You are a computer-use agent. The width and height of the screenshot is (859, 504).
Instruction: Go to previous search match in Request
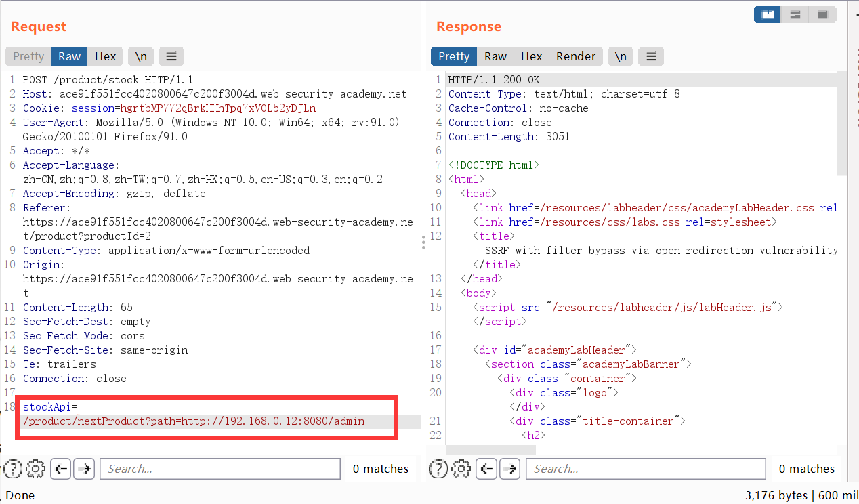(x=61, y=468)
